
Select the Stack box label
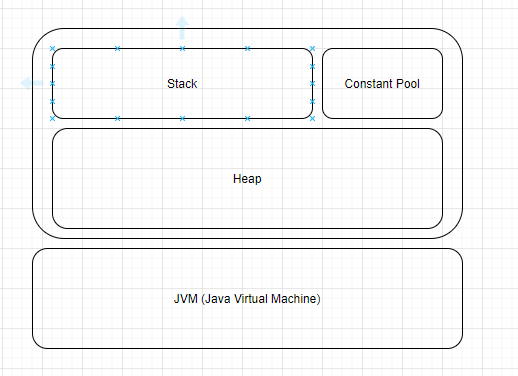click(x=182, y=84)
